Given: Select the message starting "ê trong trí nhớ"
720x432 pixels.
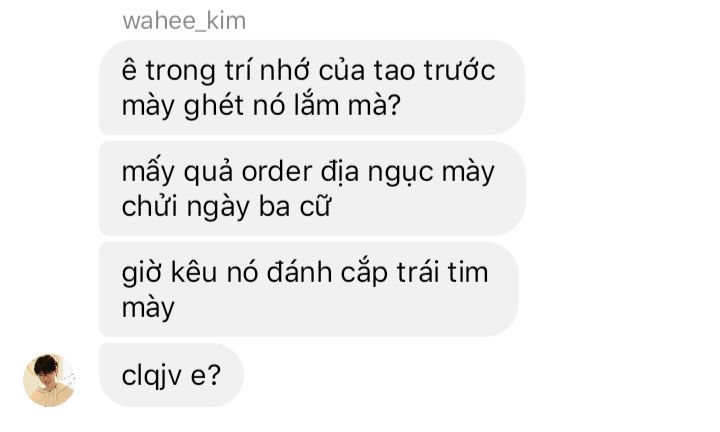Looking at the screenshot, I should [312, 87].
